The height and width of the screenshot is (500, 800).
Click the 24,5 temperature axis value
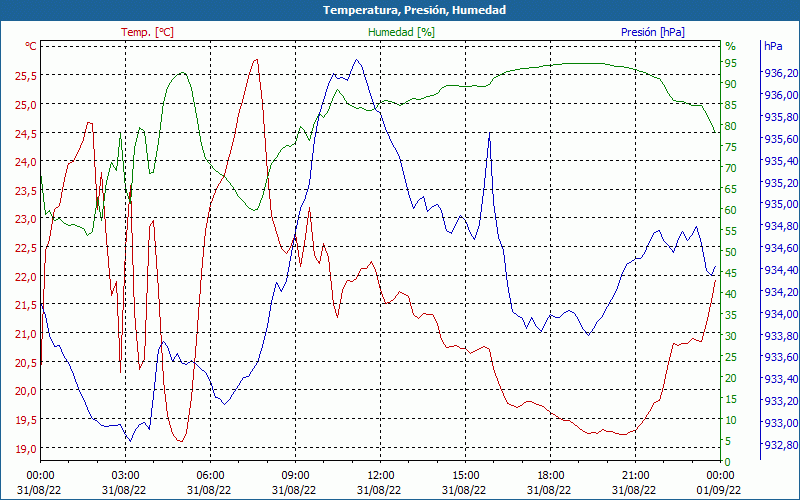point(27,133)
